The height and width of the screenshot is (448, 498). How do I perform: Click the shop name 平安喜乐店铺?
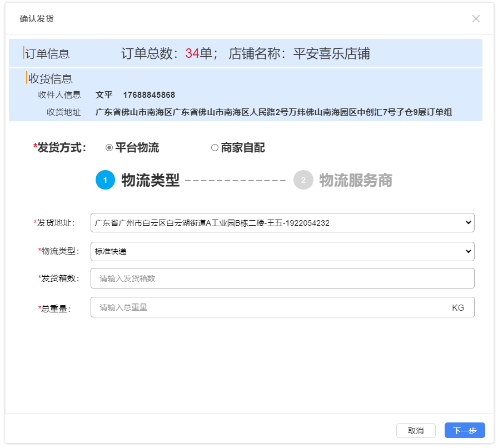pyautogui.click(x=331, y=53)
